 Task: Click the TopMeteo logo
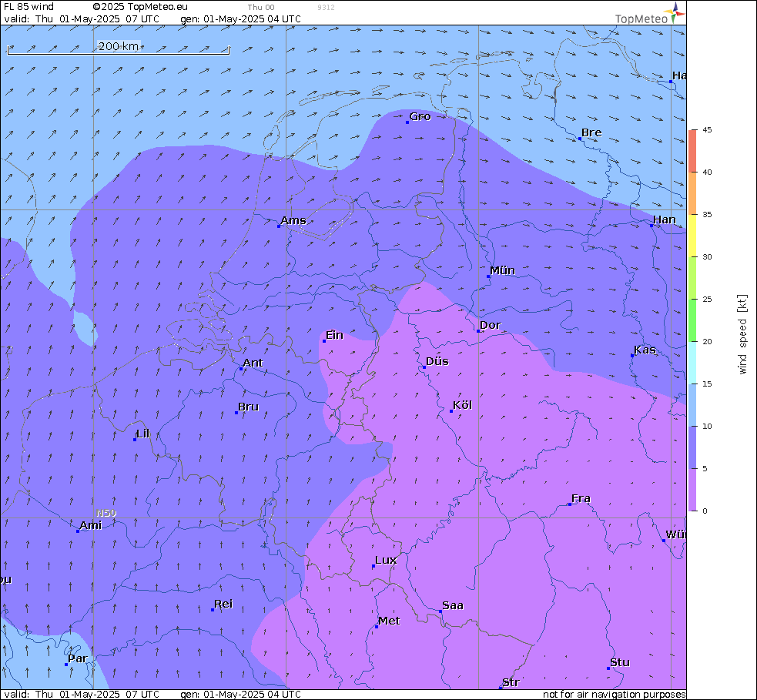650,14
